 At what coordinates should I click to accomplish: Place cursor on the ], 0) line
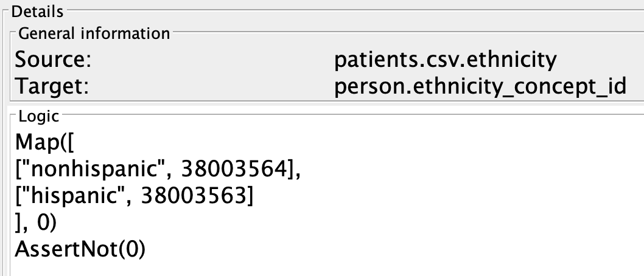(35, 223)
